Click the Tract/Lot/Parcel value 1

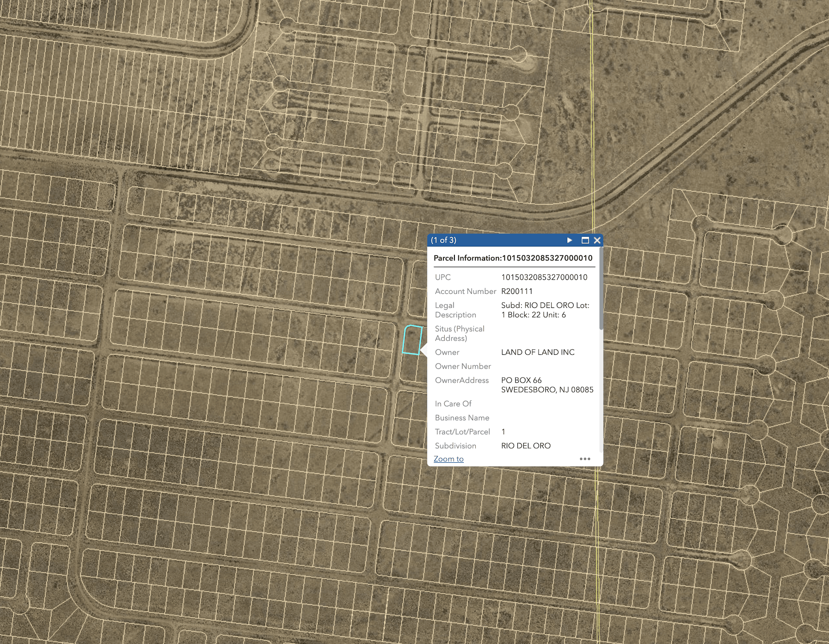(x=503, y=432)
